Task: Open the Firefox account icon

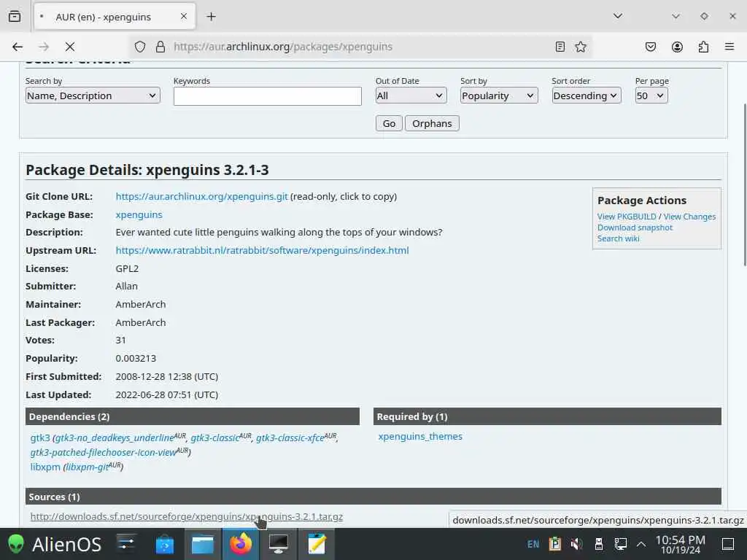Action: point(677,47)
